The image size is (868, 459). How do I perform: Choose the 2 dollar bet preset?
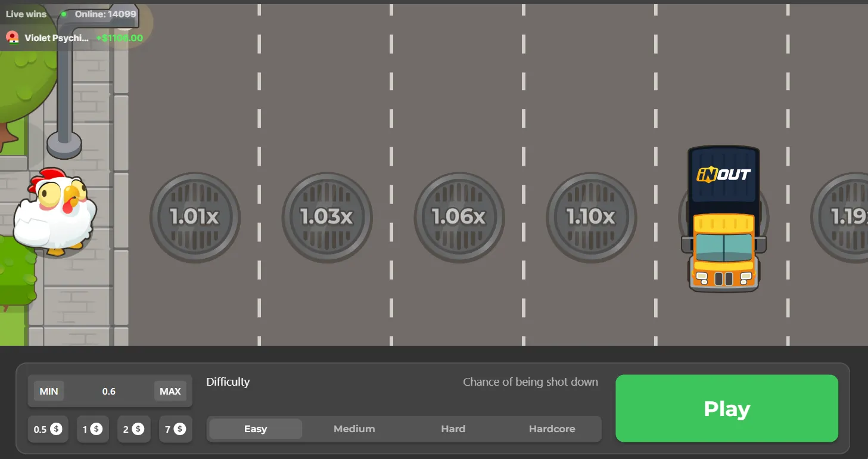[x=133, y=429]
